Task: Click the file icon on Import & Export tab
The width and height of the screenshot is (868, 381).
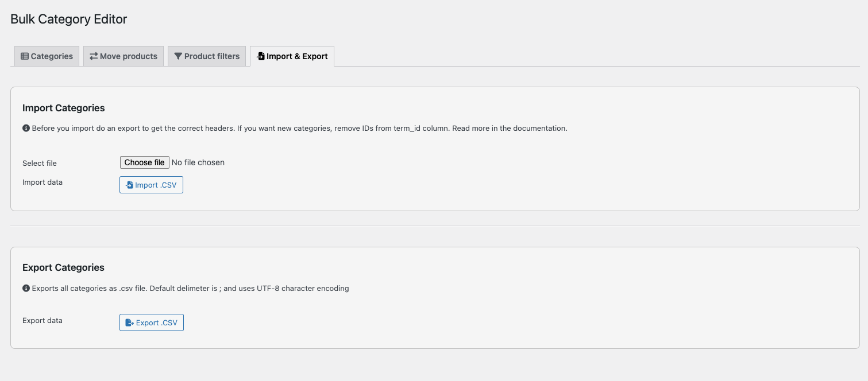Action: click(261, 56)
